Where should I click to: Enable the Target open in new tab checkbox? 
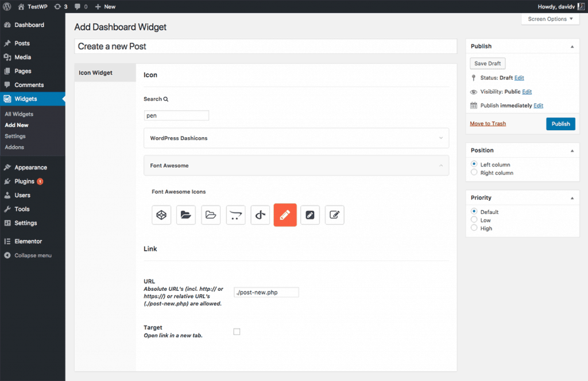point(237,331)
